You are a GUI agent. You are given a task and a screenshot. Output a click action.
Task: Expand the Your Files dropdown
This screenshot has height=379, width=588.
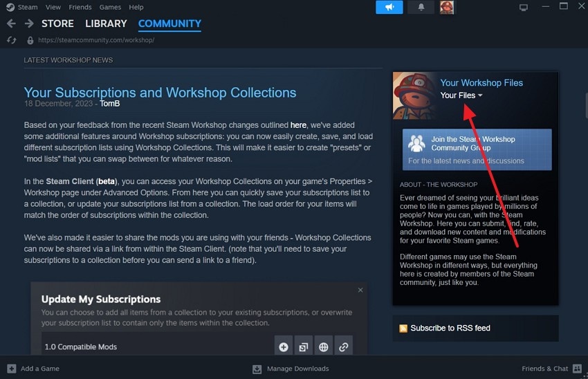[x=461, y=95]
